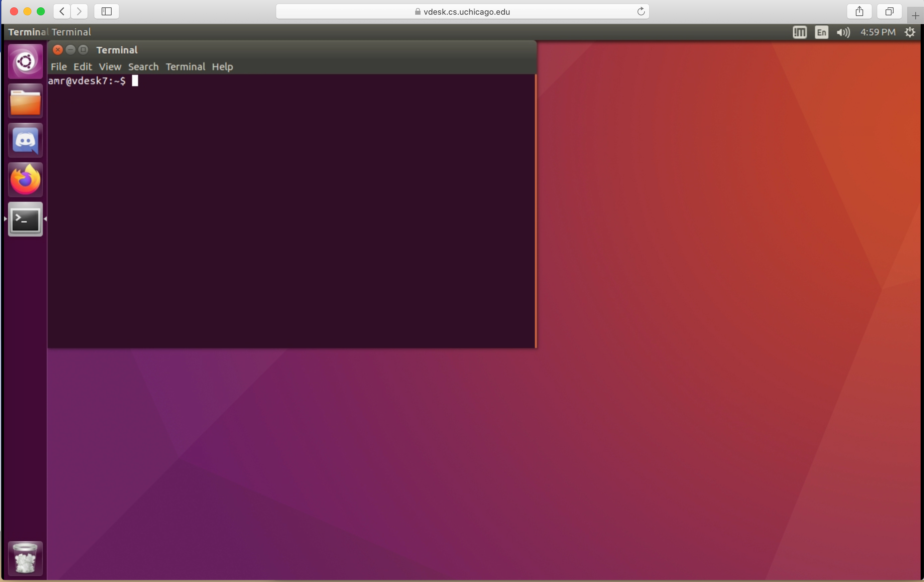Click the En keyboard language indicator

821,32
